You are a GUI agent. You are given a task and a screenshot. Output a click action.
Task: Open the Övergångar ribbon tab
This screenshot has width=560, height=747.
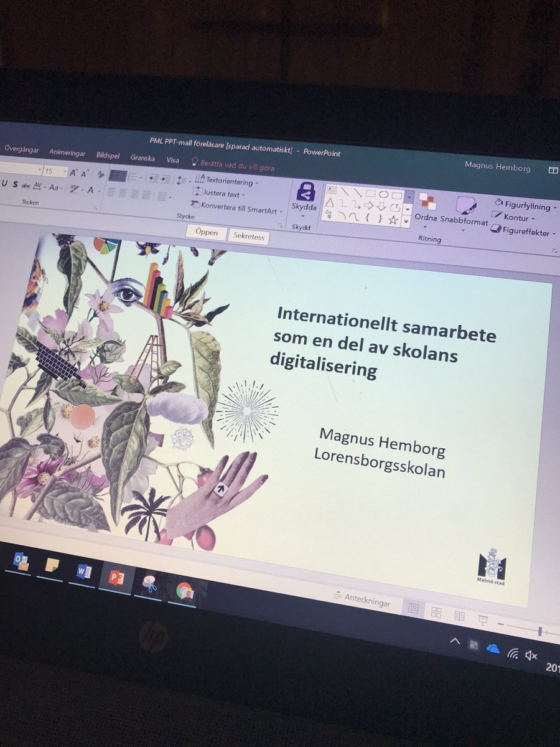pos(22,149)
